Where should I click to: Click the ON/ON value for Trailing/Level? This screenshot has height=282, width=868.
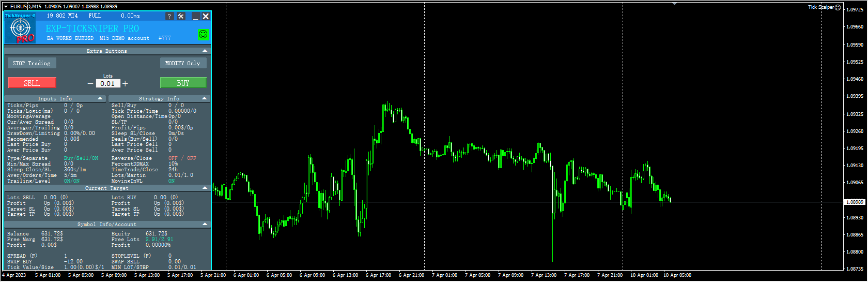[x=72, y=181]
